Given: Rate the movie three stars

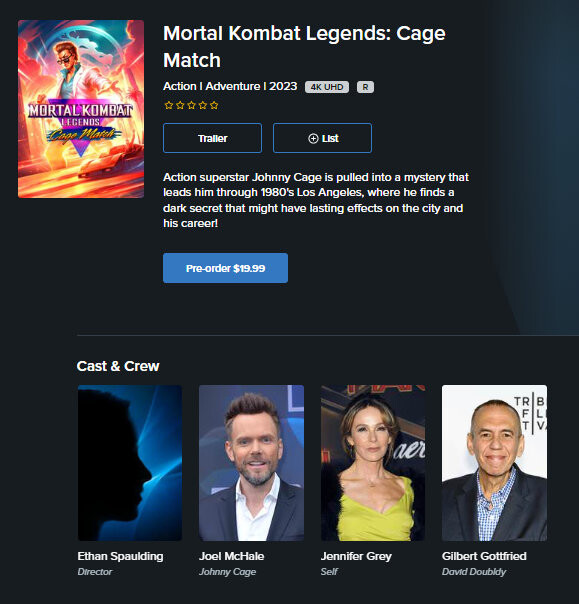Looking at the screenshot, I should pyautogui.click(x=191, y=105).
